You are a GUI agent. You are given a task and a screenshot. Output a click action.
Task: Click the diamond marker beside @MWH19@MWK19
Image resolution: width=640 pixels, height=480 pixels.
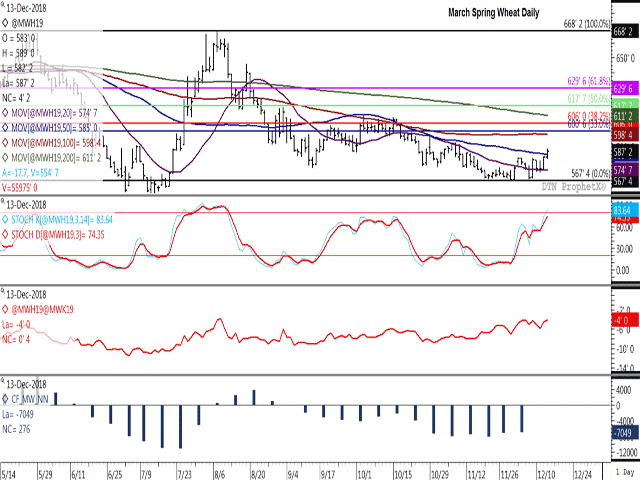(5, 309)
